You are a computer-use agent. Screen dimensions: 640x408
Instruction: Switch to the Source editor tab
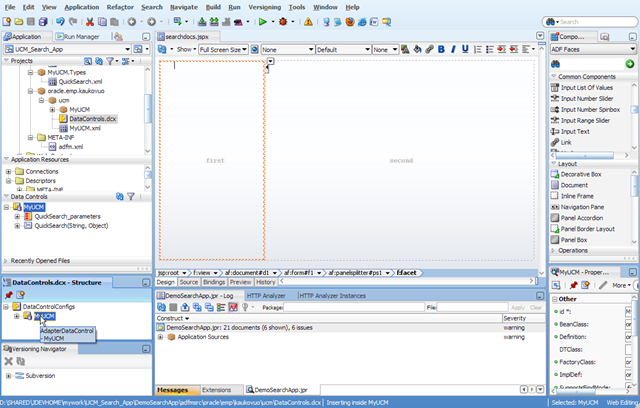click(x=189, y=282)
